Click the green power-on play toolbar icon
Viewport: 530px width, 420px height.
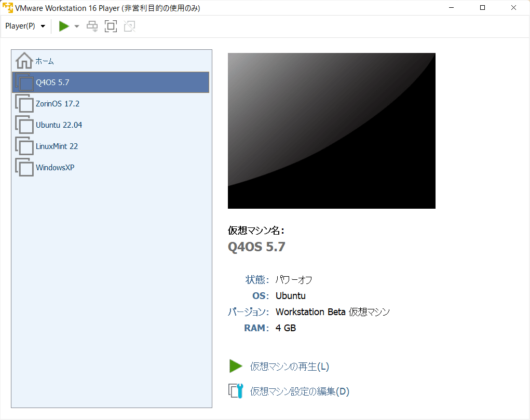pyautogui.click(x=64, y=26)
